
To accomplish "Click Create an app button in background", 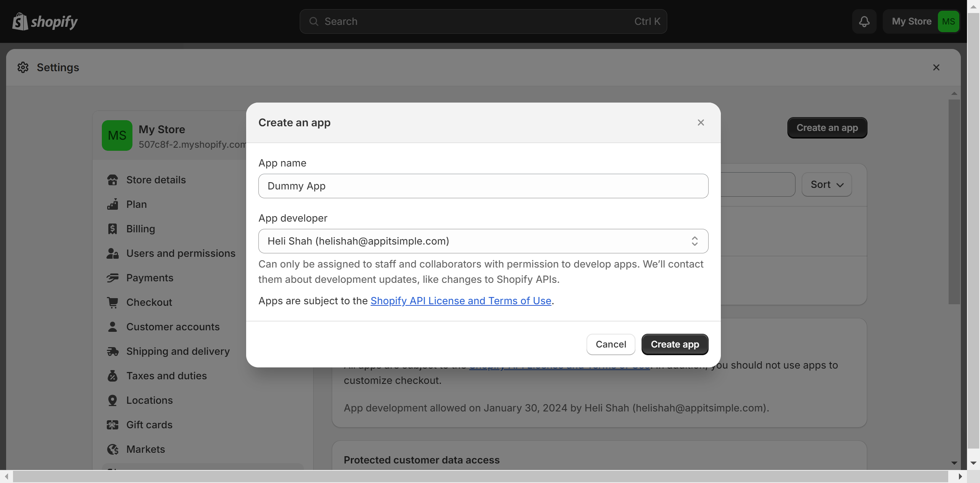I will [827, 128].
